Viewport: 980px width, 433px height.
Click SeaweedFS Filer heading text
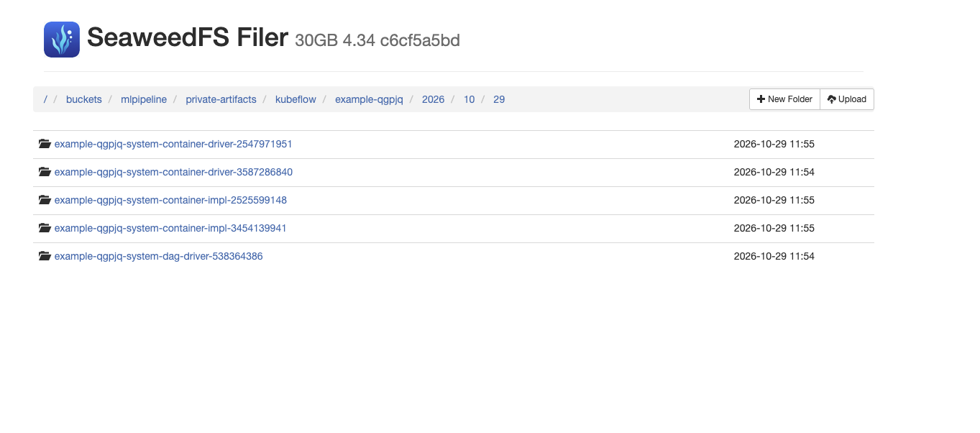click(188, 37)
